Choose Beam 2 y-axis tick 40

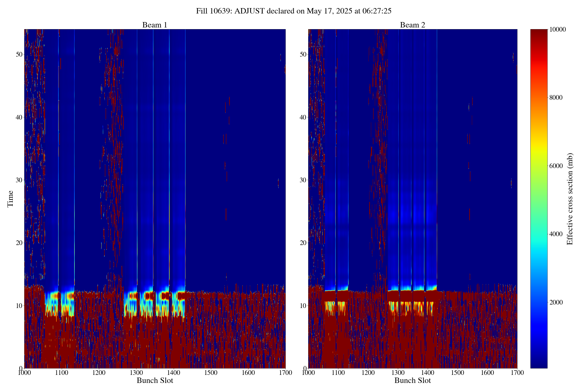click(x=303, y=117)
